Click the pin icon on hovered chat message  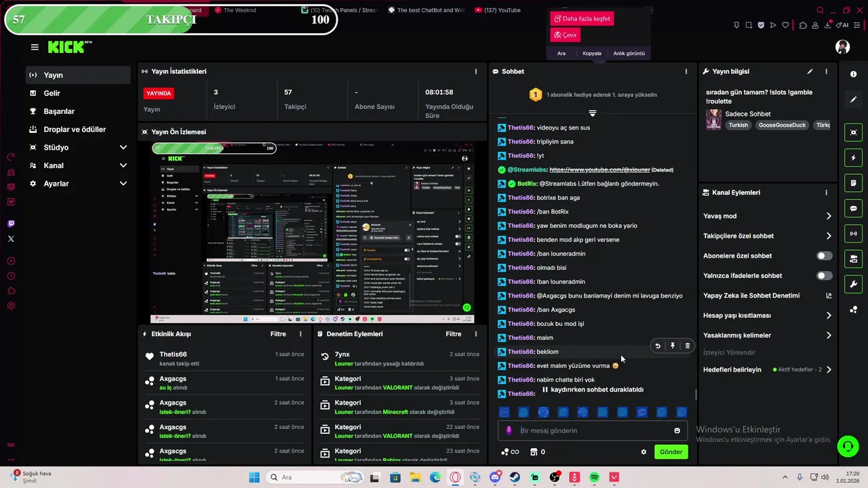point(673,346)
